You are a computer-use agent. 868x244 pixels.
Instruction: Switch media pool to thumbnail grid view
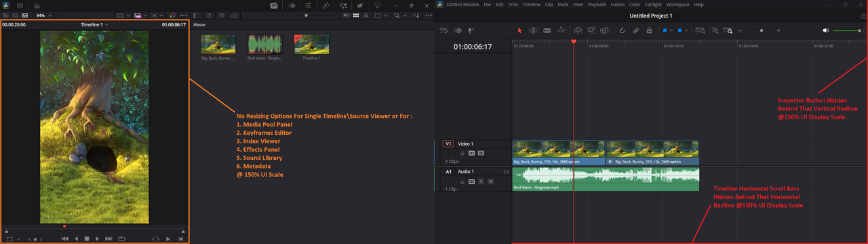click(x=356, y=16)
